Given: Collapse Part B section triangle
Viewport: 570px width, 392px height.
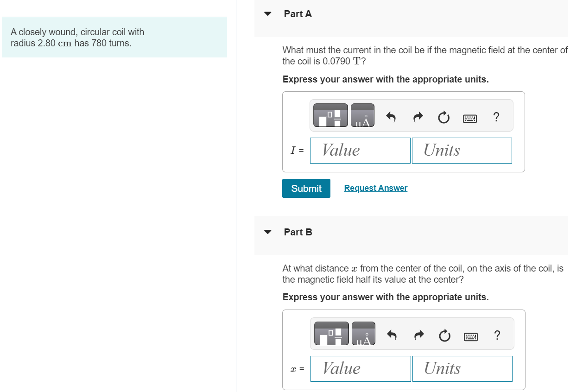Looking at the screenshot, I should pyautogui.click(x=267, y=232).
